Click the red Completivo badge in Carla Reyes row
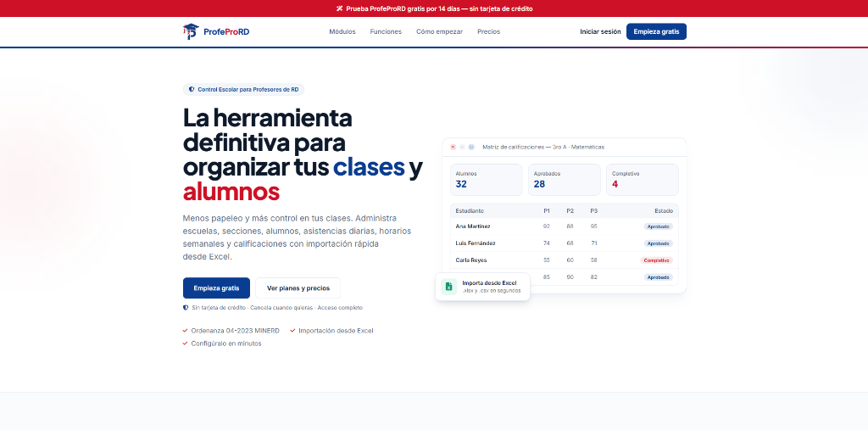Viewport: 868px width, 430px height. click(657, 260)
